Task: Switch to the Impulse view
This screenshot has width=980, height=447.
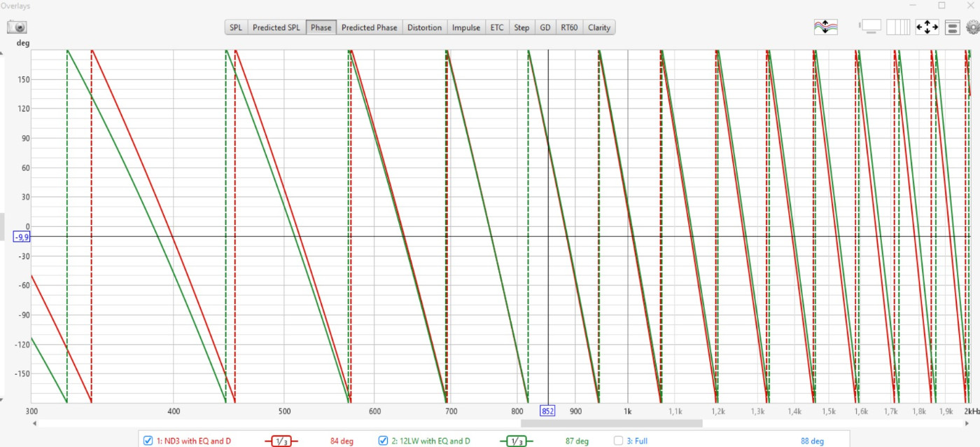Action: [466, 27]
